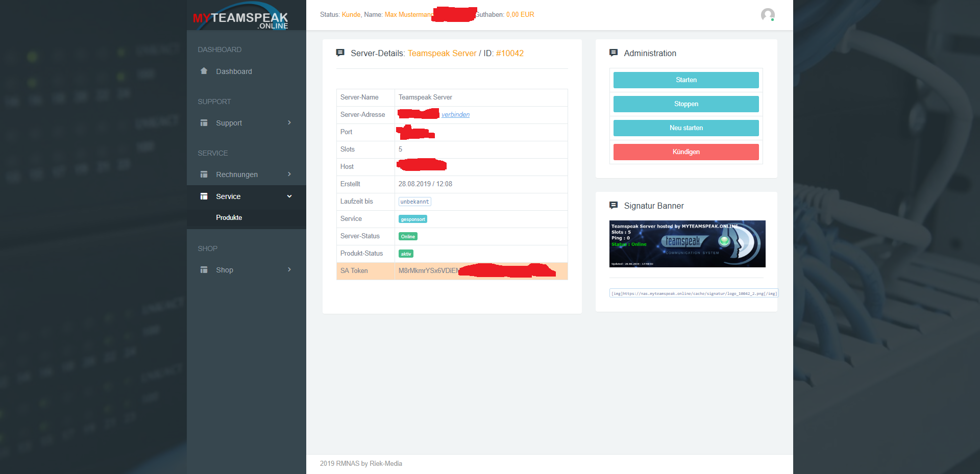This screenshot has width=980, height=474.
Task: Click the Signatur Banner header icon
Action: coord(614,206)
